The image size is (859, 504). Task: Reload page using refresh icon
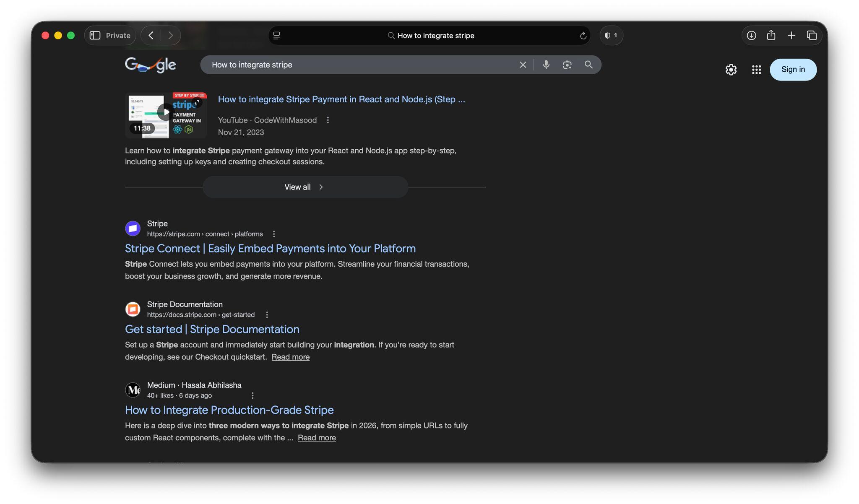[583, 36]
